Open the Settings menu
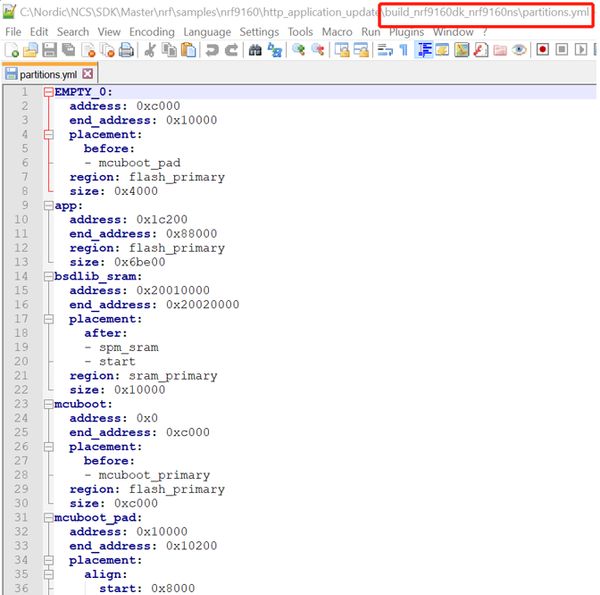The height and width of the screenshot is (595, 600). [259, 32]
